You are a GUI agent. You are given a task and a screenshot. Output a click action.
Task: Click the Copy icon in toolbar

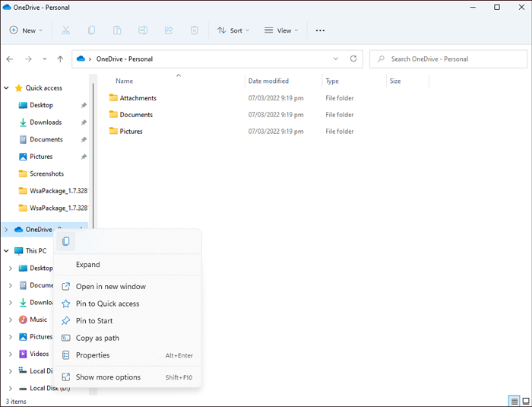(91, 30)
